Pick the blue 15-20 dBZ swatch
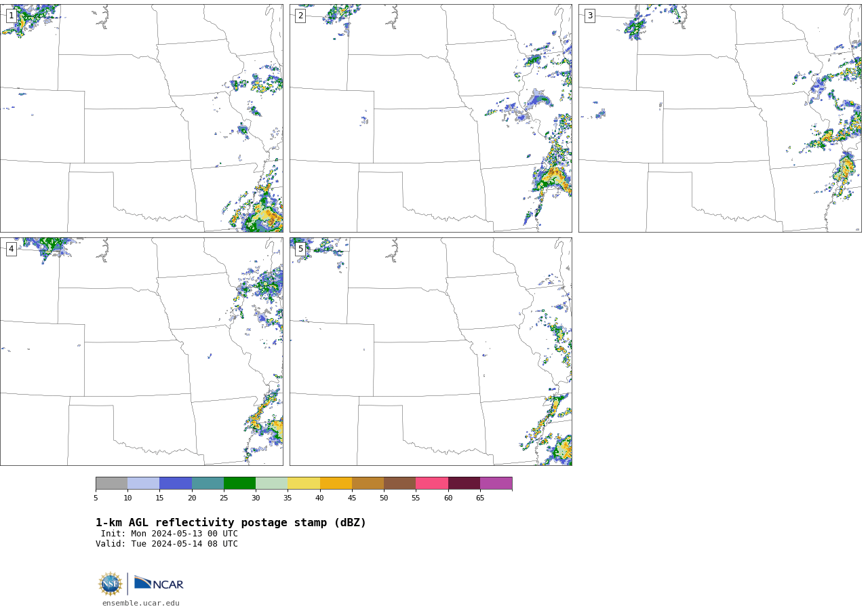This screenshot has height=611, width=868. click(176, 483)
